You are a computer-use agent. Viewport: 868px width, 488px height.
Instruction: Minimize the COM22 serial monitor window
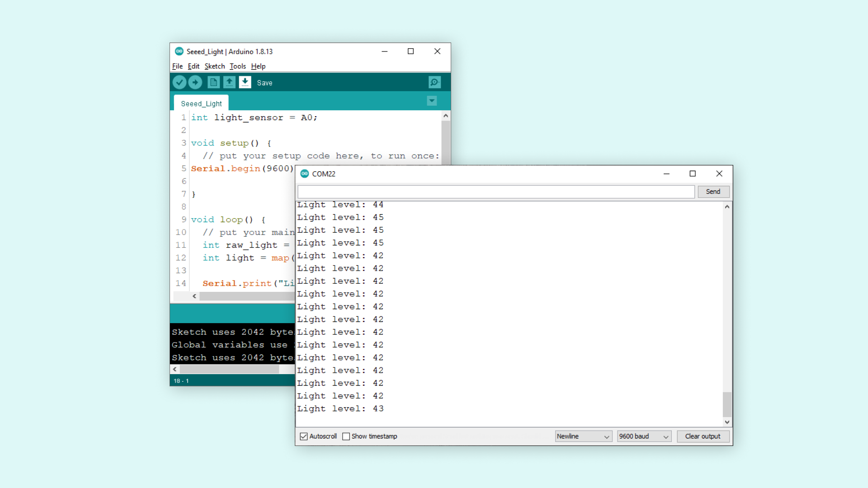(666, 174)
